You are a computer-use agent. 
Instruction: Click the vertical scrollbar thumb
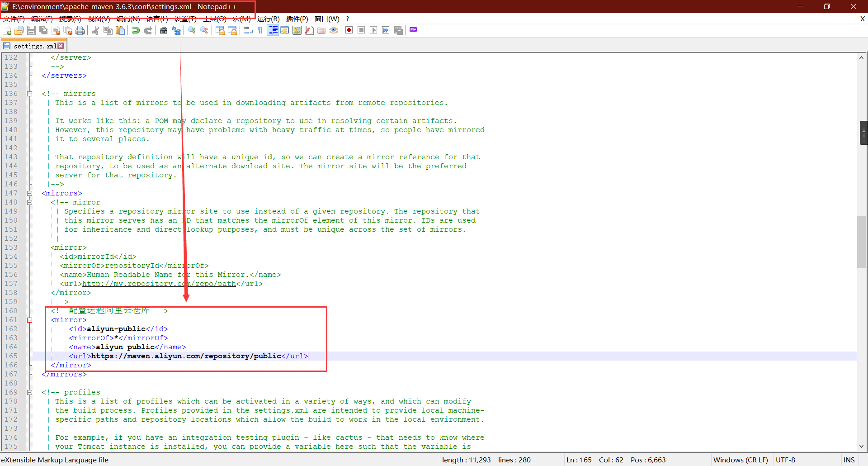coord(861,242)
